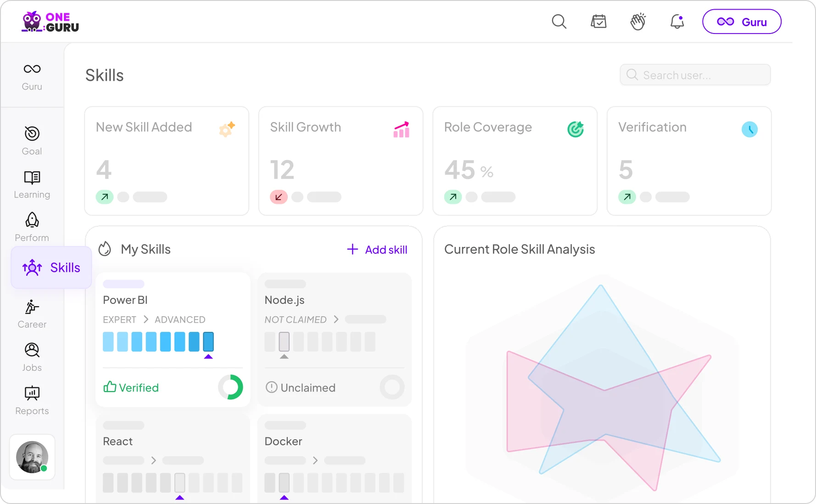Click the 45 % Role Coverage value
The width and height of the screenshot is (816, 504).
pyautogui.click(x=469, y=170)
